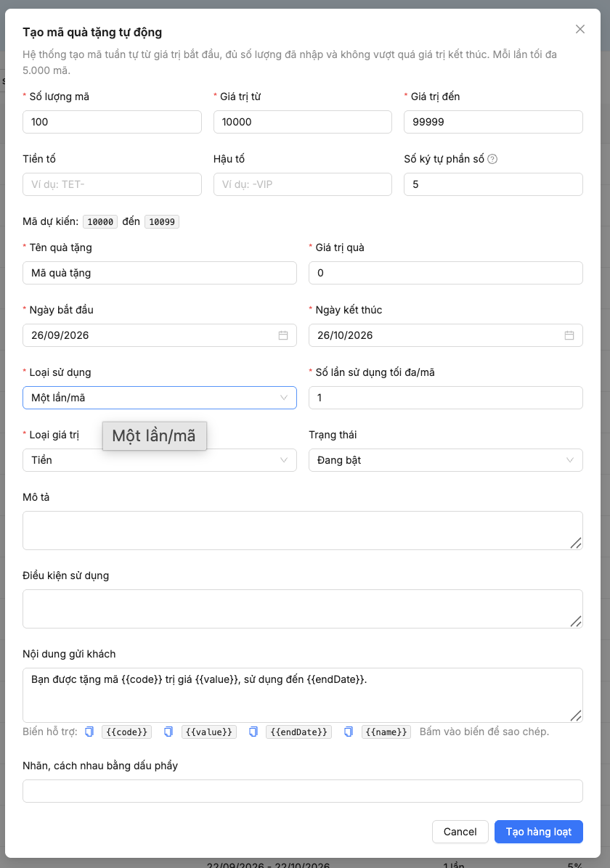The width and height of the screenshot is (610, 868).
Task: Click the copy icon beside {{name}}
Action: coord(349,732)
